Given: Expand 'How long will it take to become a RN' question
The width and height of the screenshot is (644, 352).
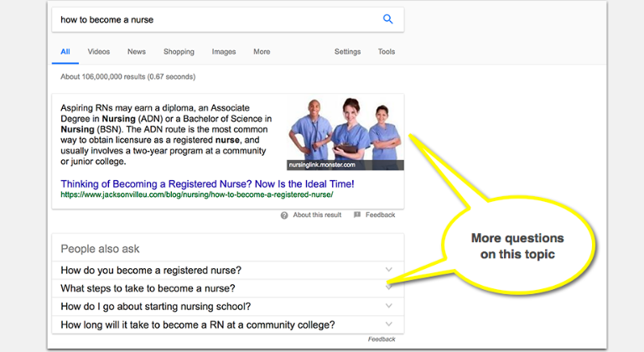Looking at the screenshot, I should pyautogui.click(x=228, y=324).
